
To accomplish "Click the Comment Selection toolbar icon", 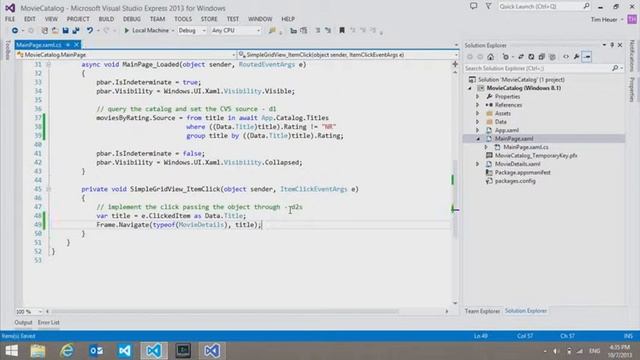I will point(318,31).
